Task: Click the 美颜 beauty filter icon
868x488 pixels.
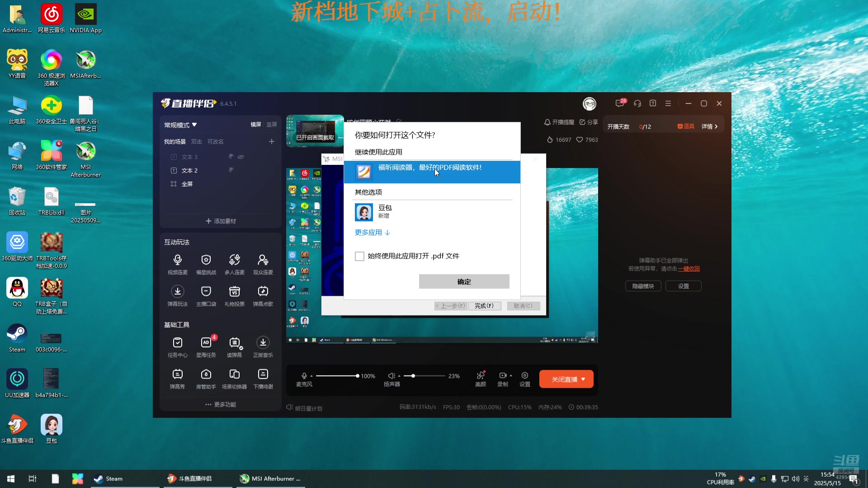Action: point(481,376)
